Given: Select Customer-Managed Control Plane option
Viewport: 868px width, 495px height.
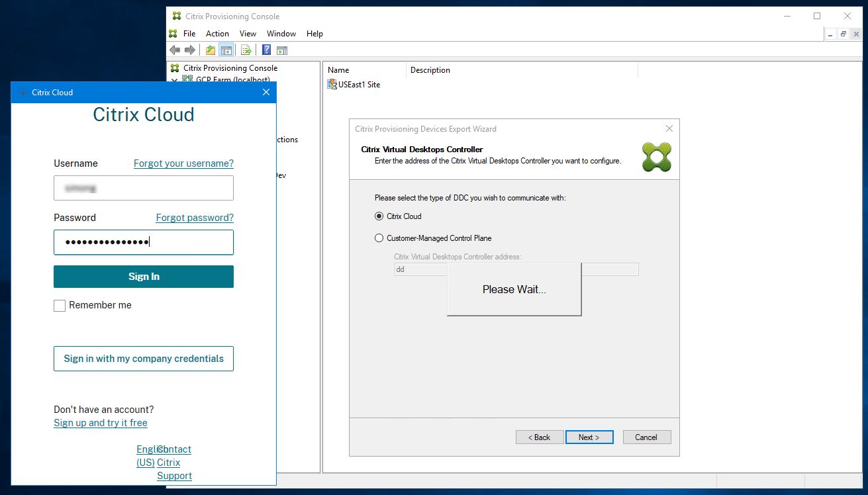Looking at the screenshot, I should (x=379, y=238).
